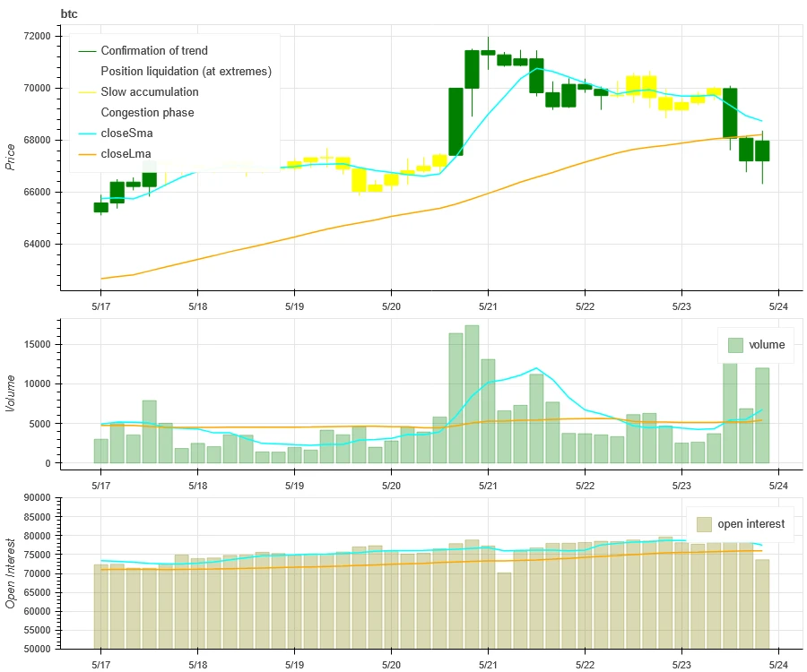807x672 pixels.
Task: Click the "open interest" legend label text
Action: point(751,524)
